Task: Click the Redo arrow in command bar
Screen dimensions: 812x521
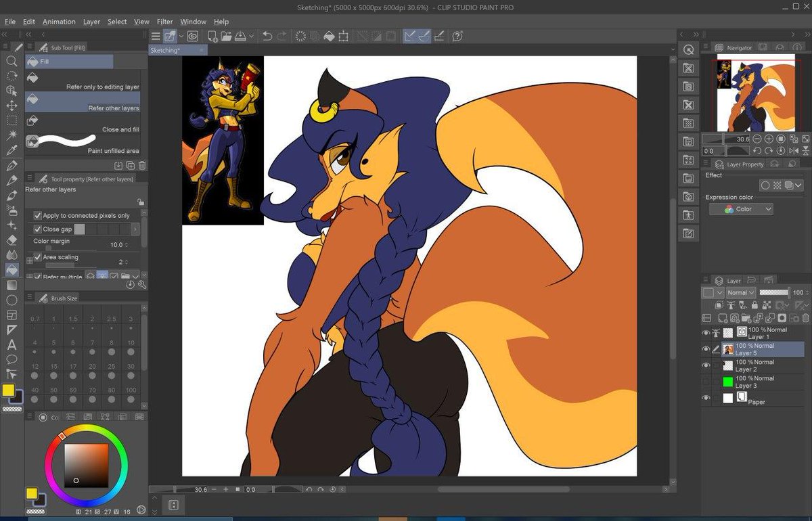Action: pyautogui.click(x=281, y=36)
